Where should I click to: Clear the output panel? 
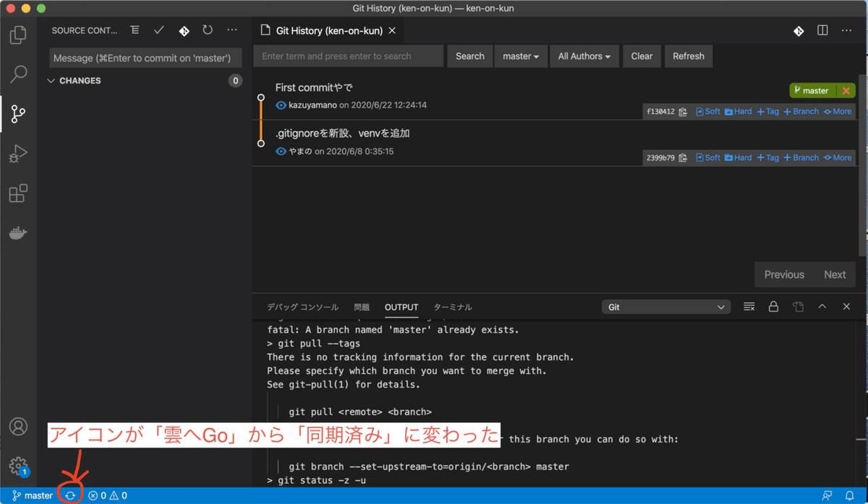pos(749,307)
